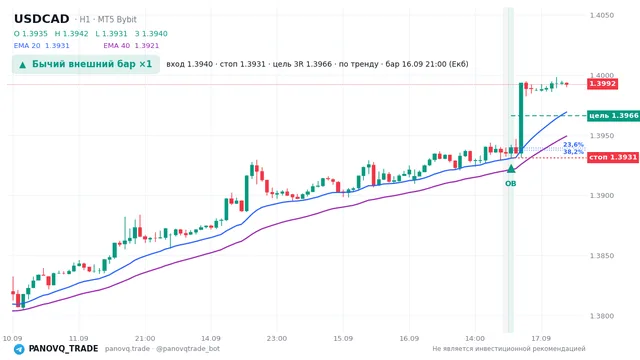This screenshot has width=640, height=360.
Task: Click the low value 'L 1.3931'
Action: [x=111, y=34]
